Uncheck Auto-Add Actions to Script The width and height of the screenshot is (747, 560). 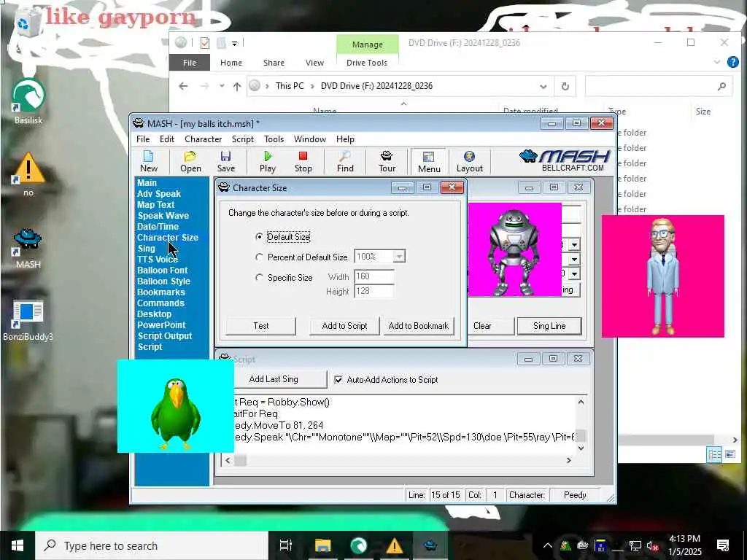click(x=338, y=379)
